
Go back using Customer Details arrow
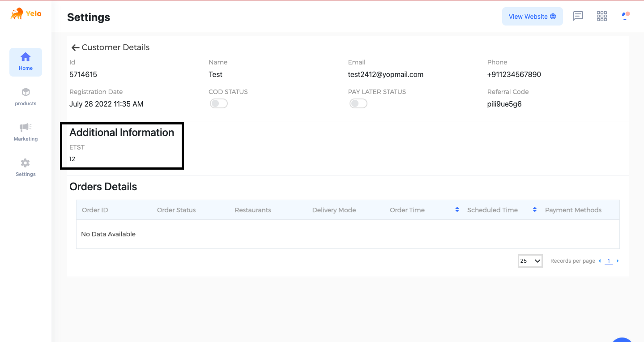[x=75, y=47]
